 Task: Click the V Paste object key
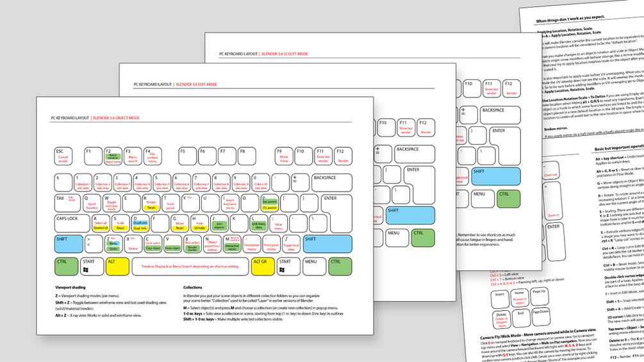[x=172, y=244]
